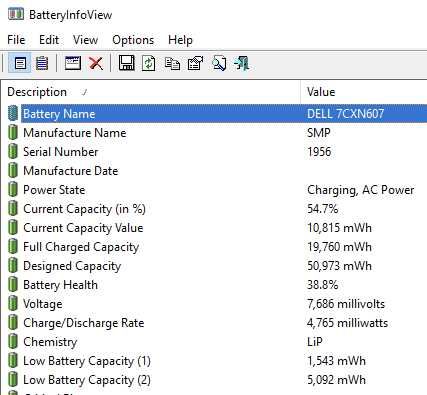The width and height of the screenshot is (427, 395).
Task: Click the battery icon beside Full Charged Capacity
Action: [13, 247]
